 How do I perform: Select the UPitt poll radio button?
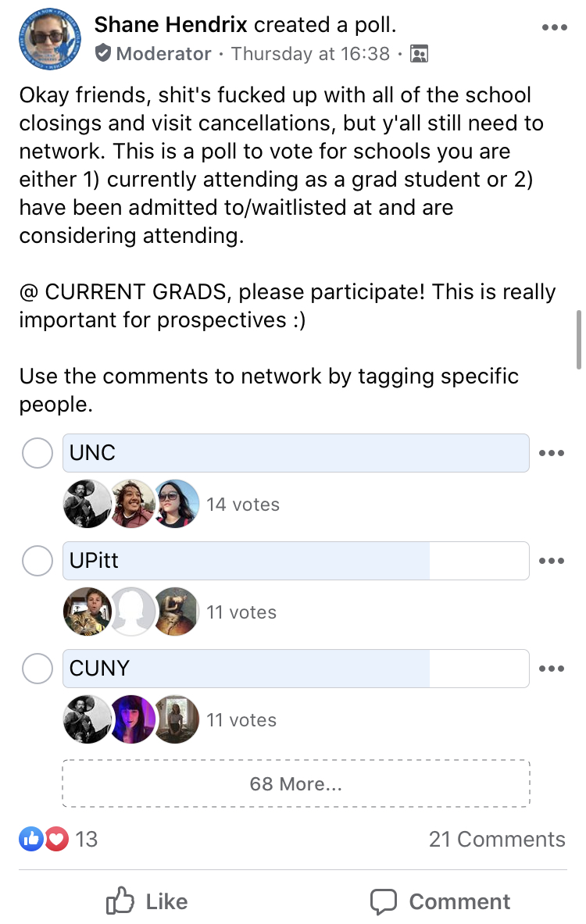point(38,561)
